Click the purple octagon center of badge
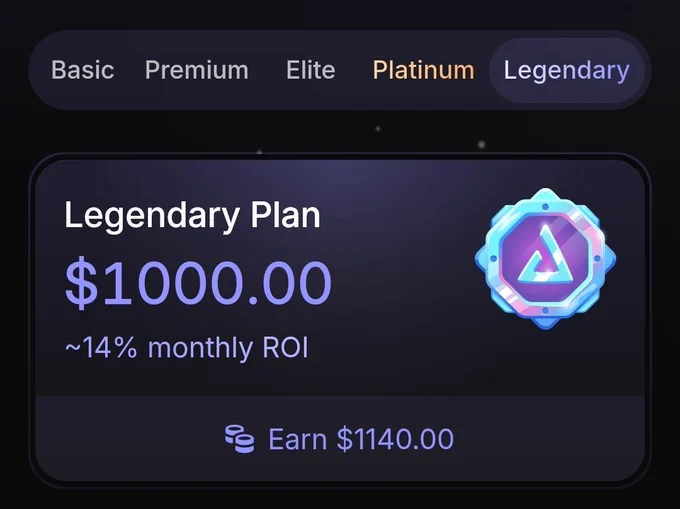This screenshot has width=680, height=509. 545,259
